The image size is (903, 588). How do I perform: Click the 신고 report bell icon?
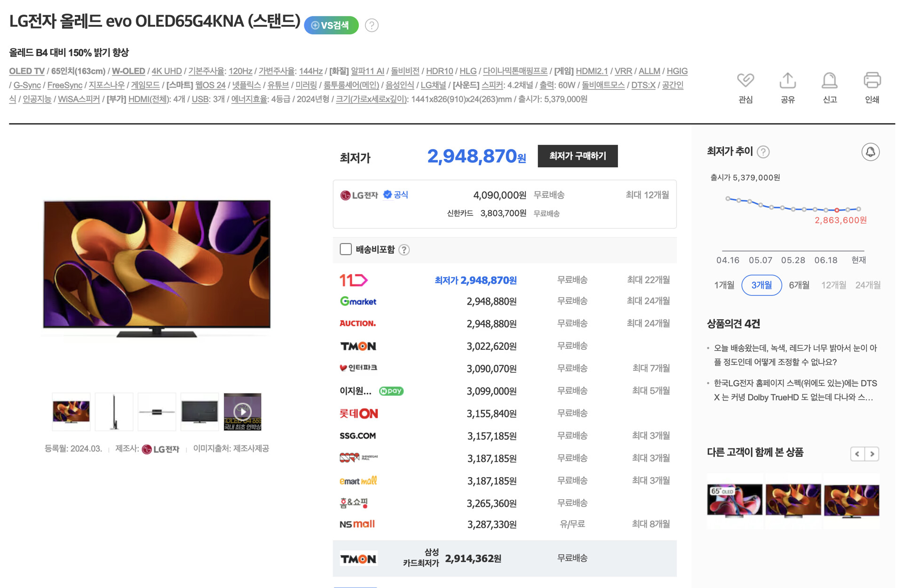click(830, 81)
